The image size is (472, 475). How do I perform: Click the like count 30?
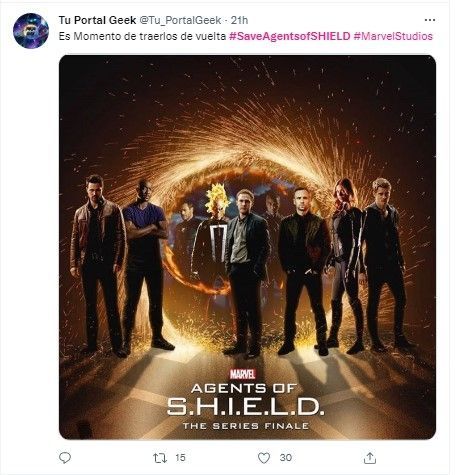point(286,458)
